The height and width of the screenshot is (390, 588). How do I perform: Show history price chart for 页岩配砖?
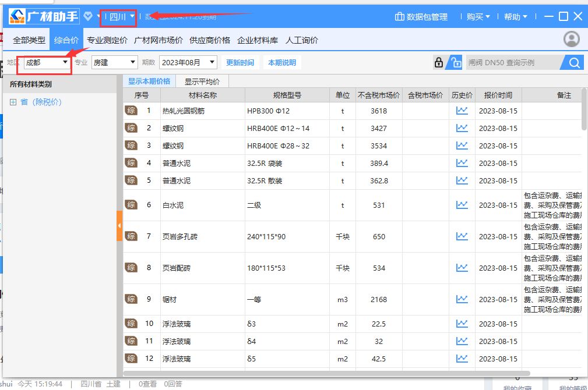[462, 268]
